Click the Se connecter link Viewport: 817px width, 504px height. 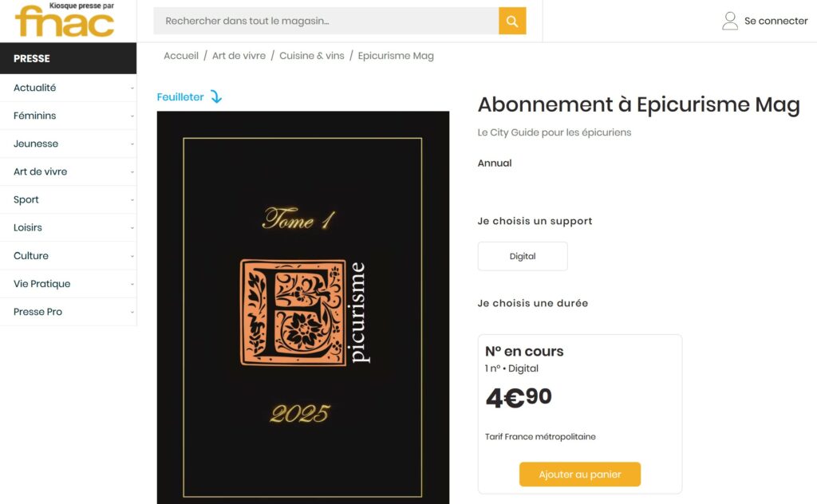776,21
